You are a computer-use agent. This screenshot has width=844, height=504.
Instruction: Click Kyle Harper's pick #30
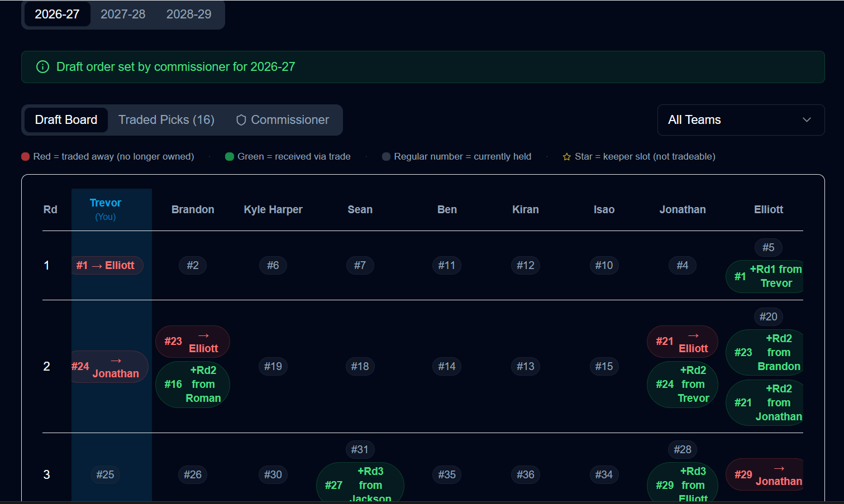pos(273,475)
